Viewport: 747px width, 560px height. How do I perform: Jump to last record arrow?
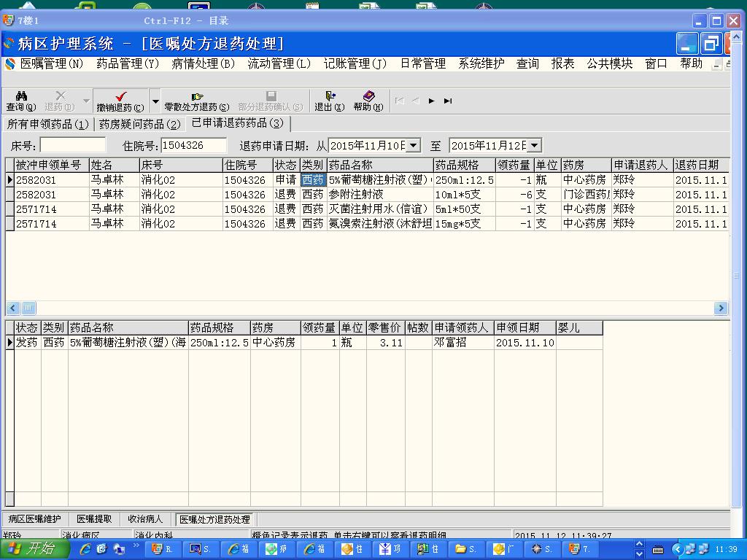click(448, 101)
